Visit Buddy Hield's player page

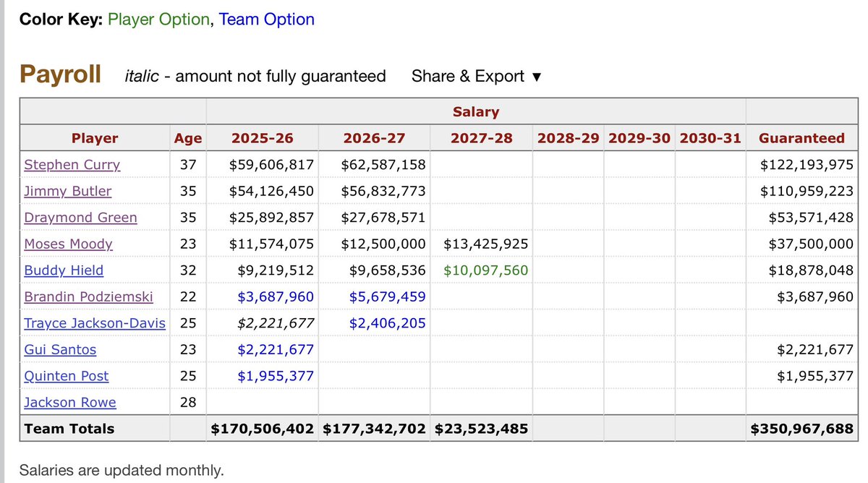pos(64,270)
